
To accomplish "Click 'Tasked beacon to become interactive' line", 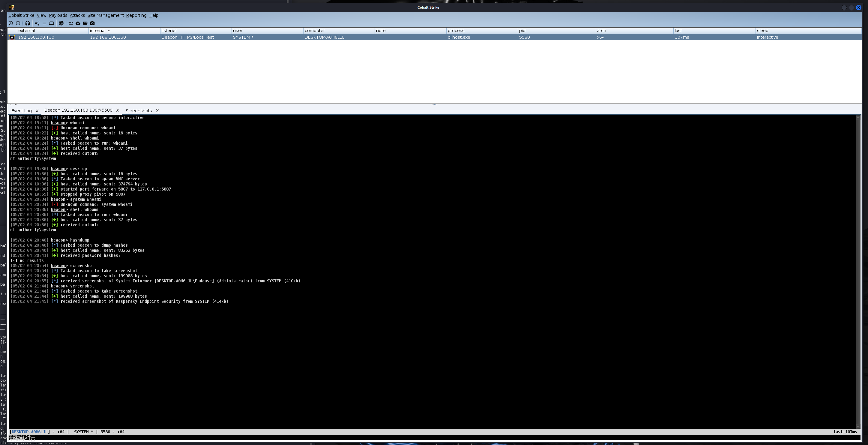I will (x=77, y=118).
